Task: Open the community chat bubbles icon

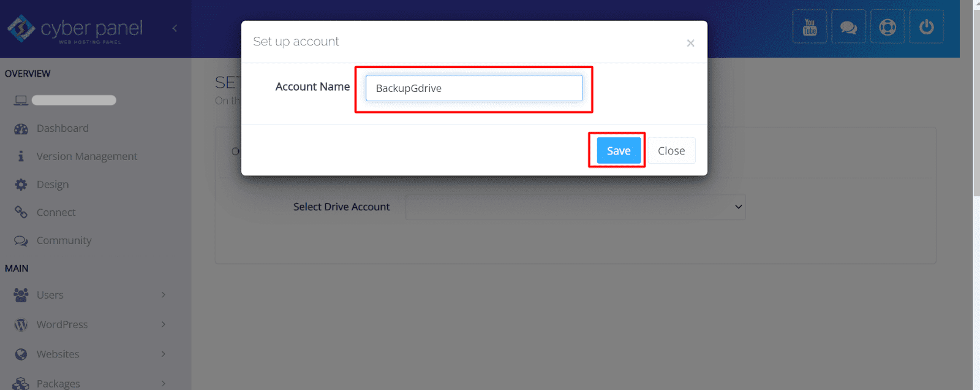Action: tap(848, 27)
